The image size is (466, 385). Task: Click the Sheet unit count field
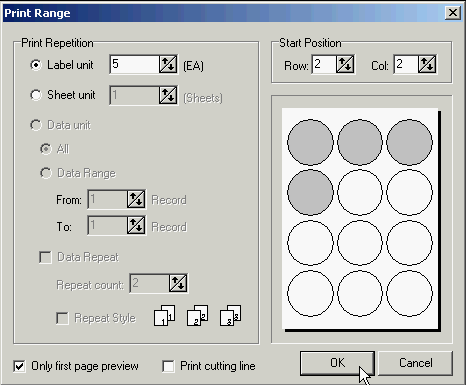pos(134,95)
